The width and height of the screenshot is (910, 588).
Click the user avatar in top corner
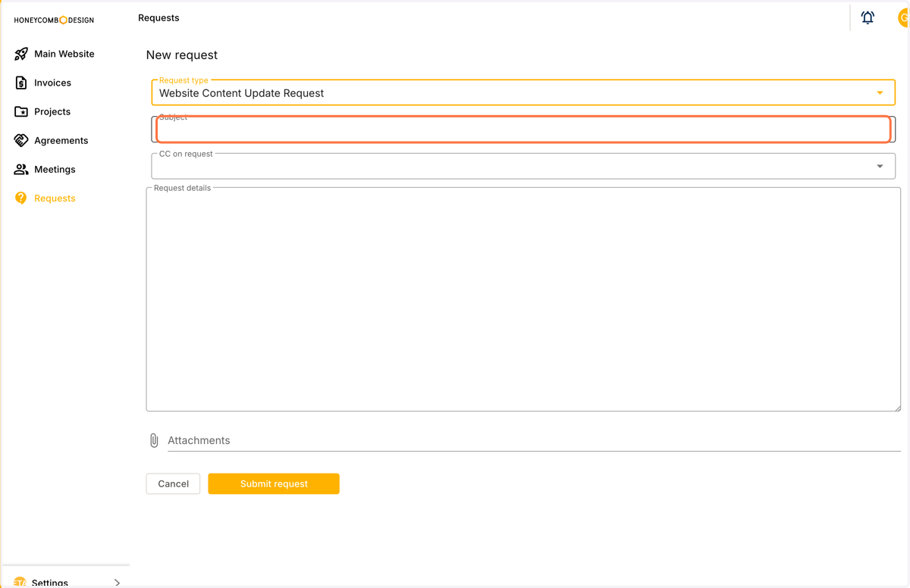[903, 17]
